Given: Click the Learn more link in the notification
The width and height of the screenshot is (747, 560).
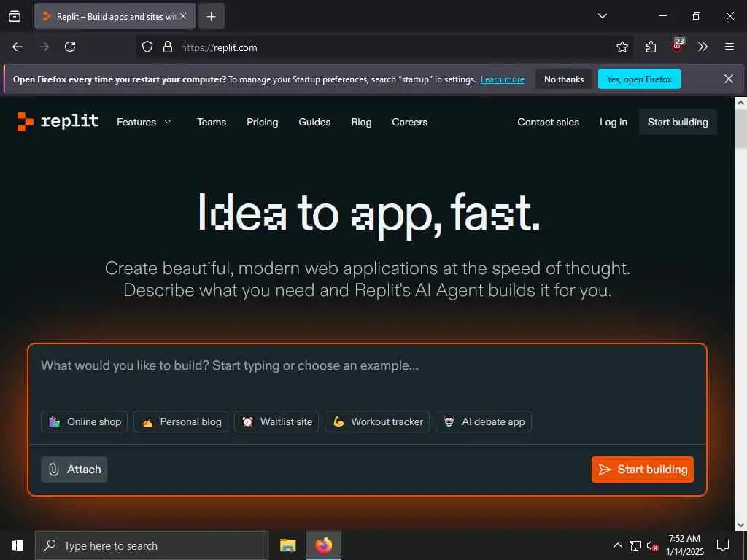Looking at the screenshot, I should point(502,79).
